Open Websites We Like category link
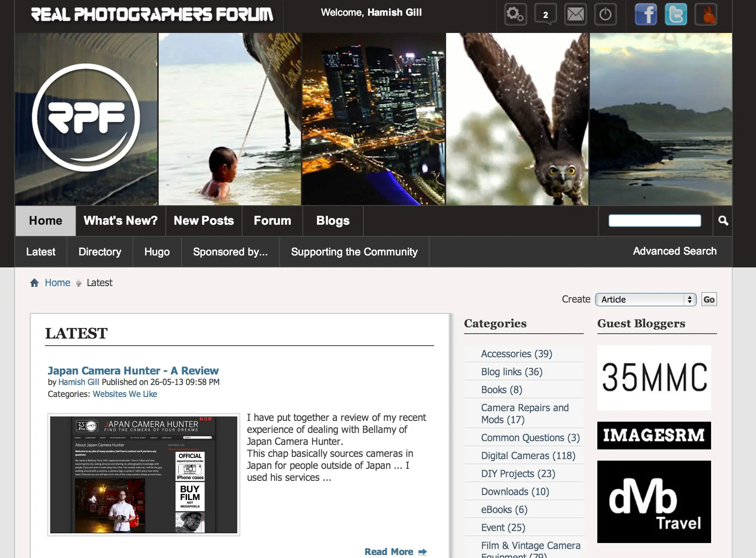The height and width of the screenshot is (558, 756). [x=125, y=394]
